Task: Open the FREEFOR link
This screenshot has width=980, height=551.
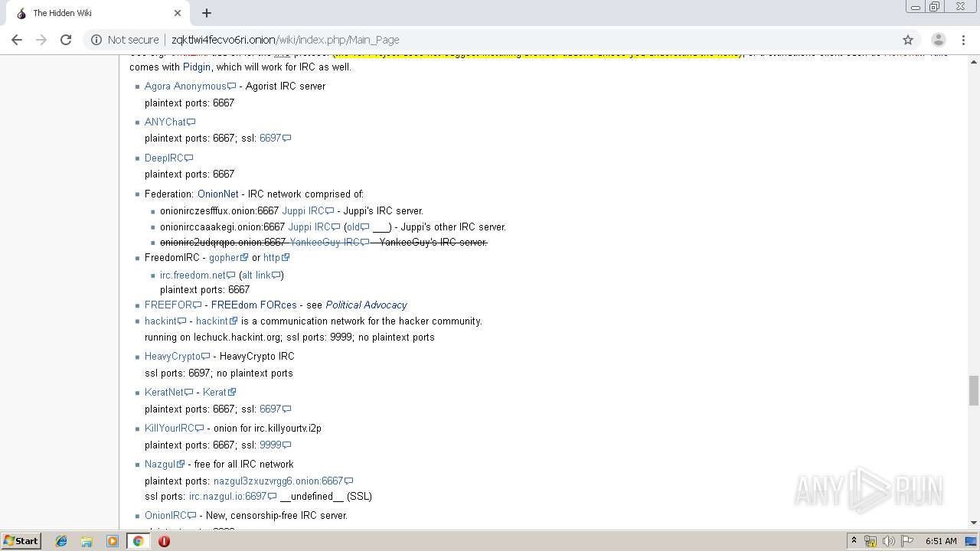Action: 173,305
